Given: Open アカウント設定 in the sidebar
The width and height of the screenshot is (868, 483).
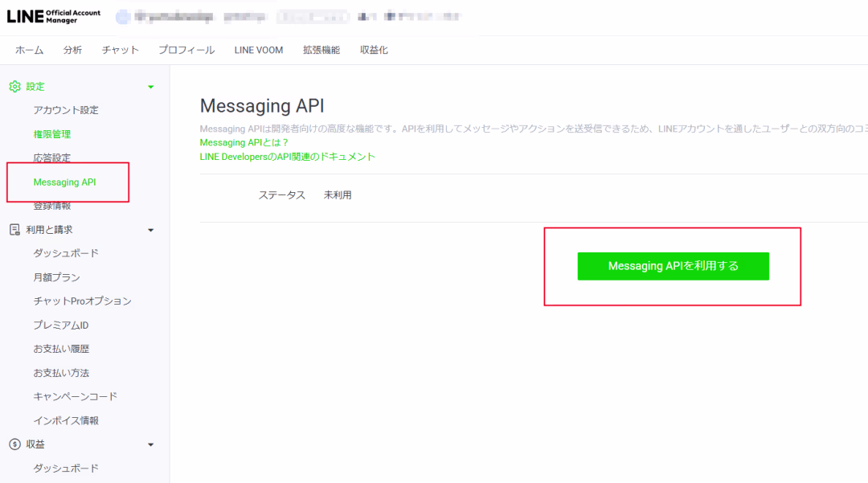Looking at the screenshot, I should [66, 110].
